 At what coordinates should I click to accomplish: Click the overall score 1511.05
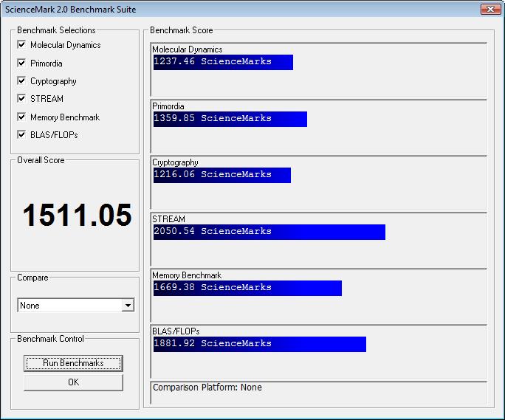[78, 215]
